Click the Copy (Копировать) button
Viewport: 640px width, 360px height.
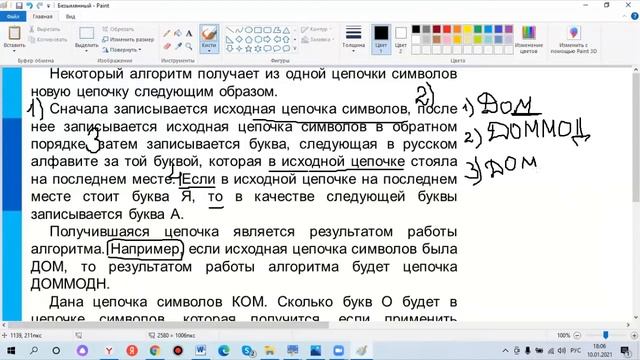tap(48, 40)
